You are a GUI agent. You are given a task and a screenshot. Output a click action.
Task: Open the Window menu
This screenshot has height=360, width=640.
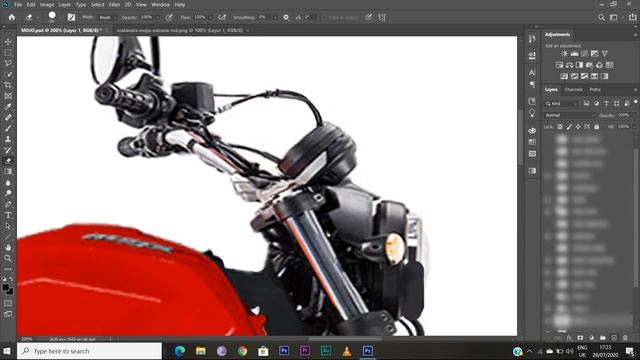[160, 4]
